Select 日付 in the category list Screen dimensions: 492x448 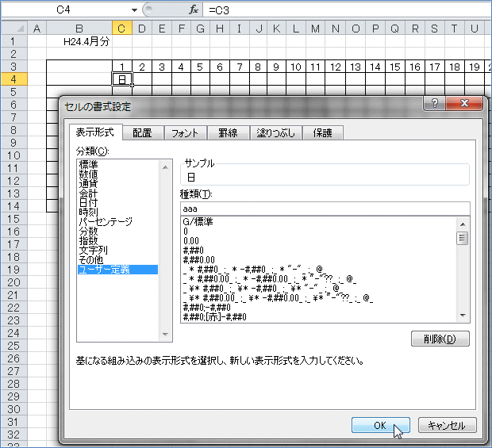pyautogui.click(x=87, y=202)
